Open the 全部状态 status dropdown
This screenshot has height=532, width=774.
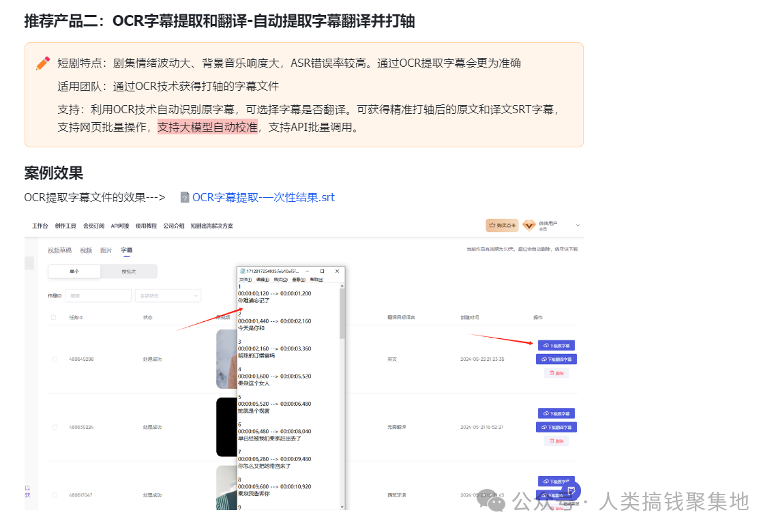[167, 295]
